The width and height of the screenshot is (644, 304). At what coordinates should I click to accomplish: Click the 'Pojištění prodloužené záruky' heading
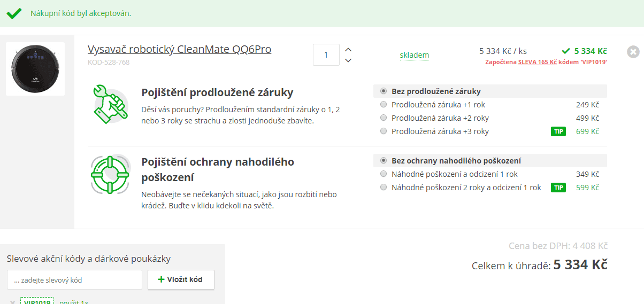tap(217, 92)
